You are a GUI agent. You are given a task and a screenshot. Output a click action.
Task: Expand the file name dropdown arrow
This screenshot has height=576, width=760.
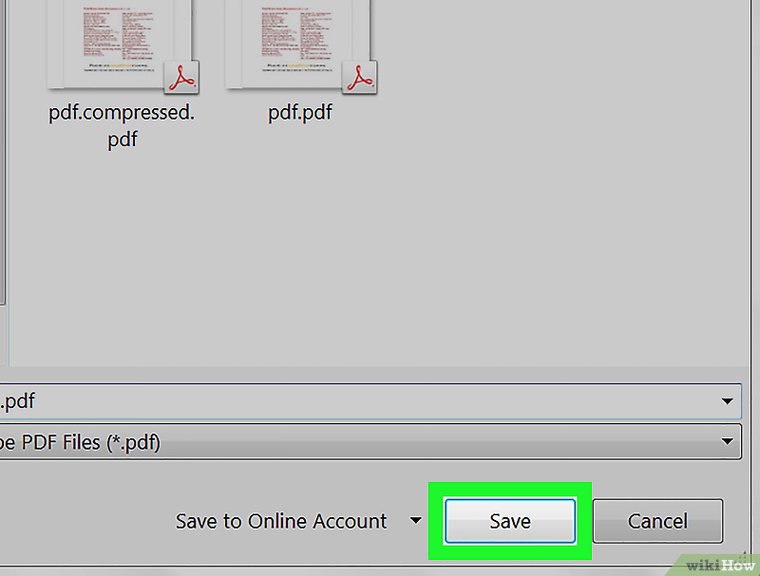click(727, 401)
